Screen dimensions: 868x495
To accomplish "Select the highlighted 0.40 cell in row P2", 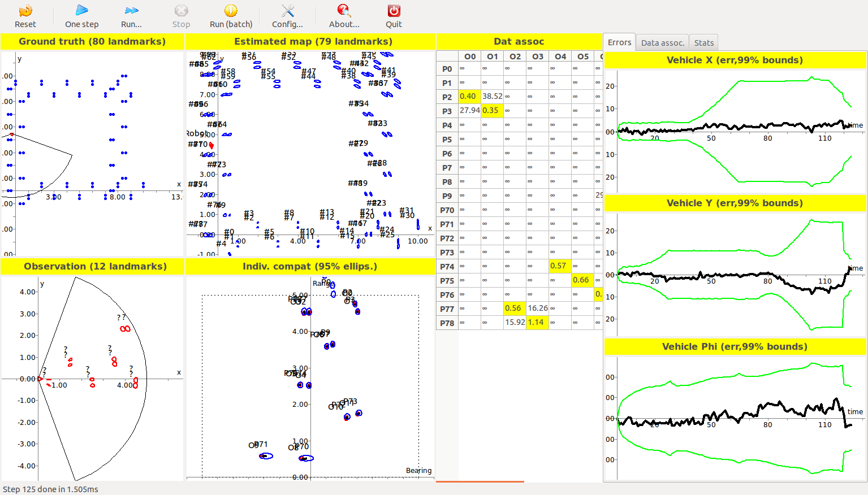I will pos(469,97).
